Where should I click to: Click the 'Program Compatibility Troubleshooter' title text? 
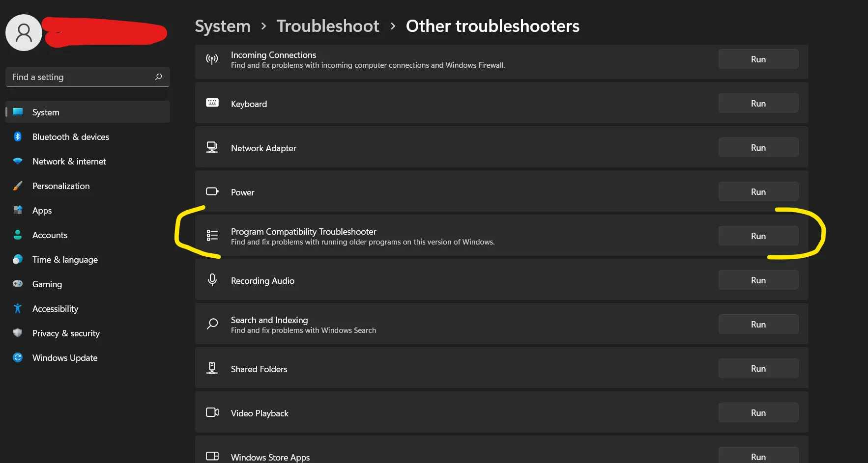(303, 232)
